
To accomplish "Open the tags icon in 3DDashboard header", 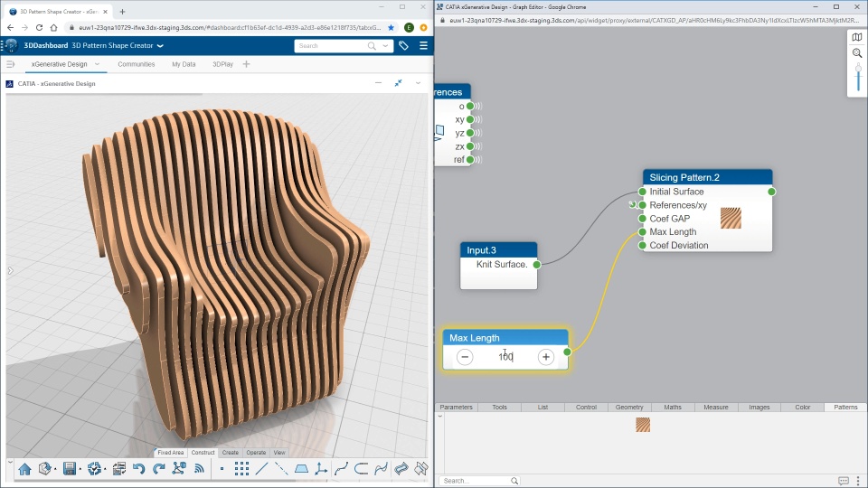I will [403, 45].
